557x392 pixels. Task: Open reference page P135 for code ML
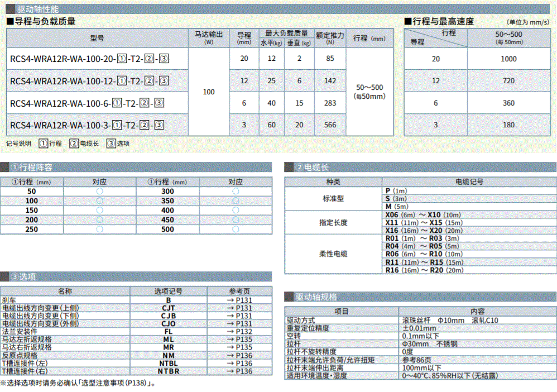(240, 339)
